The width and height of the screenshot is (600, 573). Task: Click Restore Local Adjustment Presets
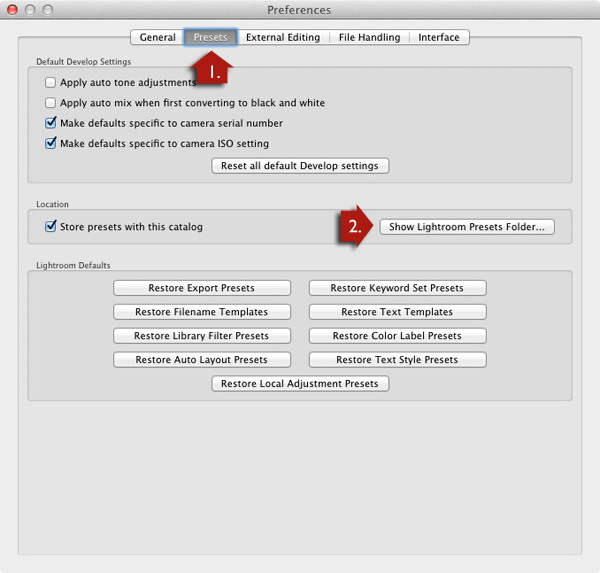300,384
